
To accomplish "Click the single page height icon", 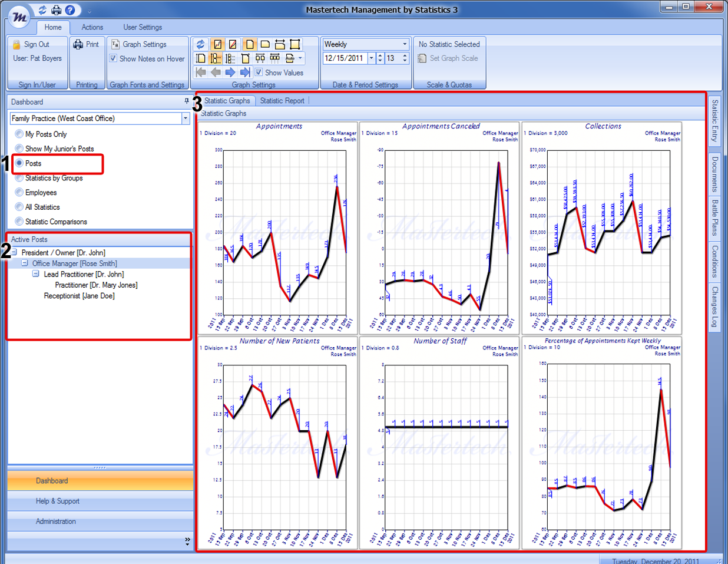I will tap(201, 58).
